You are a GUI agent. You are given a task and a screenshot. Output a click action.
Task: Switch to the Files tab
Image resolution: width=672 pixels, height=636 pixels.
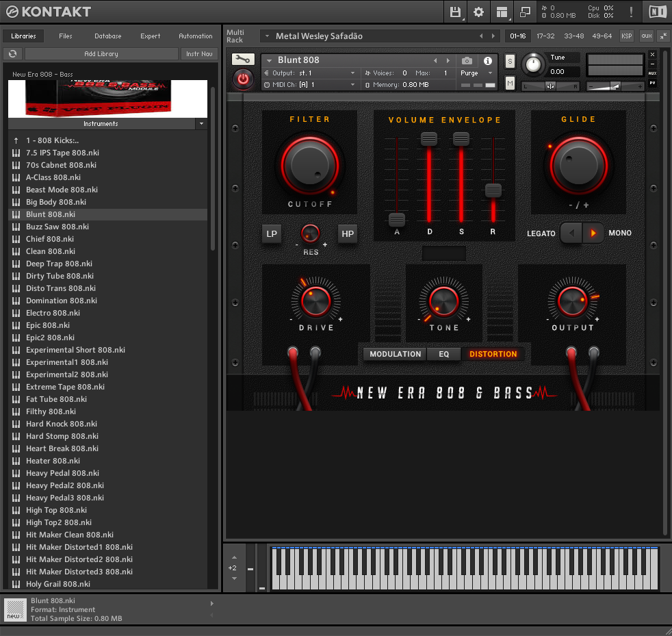66,36
